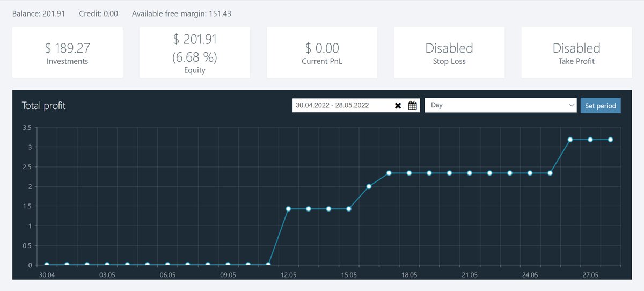Open the calendar date picker icon
The width and height of the screenshot is (644, 291).
pyautogui.click(x=412, y=105)
